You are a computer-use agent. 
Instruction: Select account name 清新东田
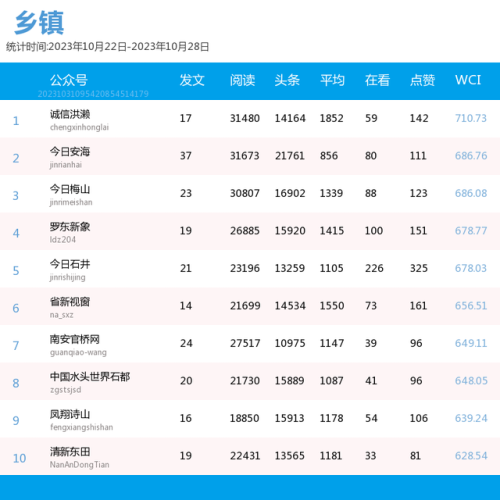70,452
